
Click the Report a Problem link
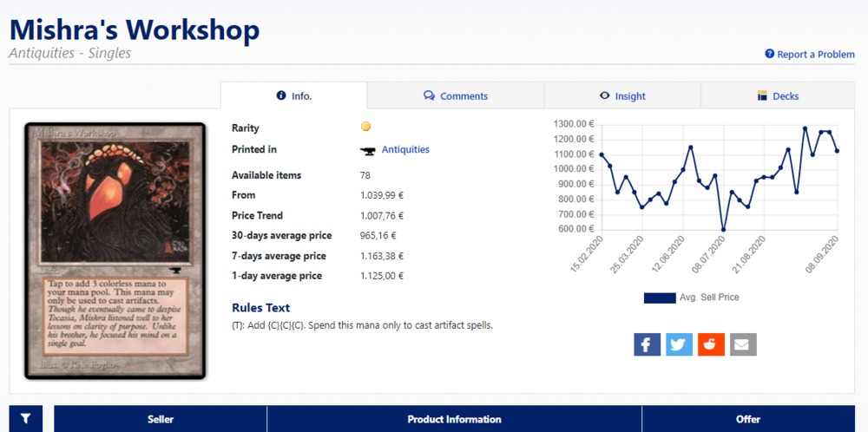tap(815, 54)
